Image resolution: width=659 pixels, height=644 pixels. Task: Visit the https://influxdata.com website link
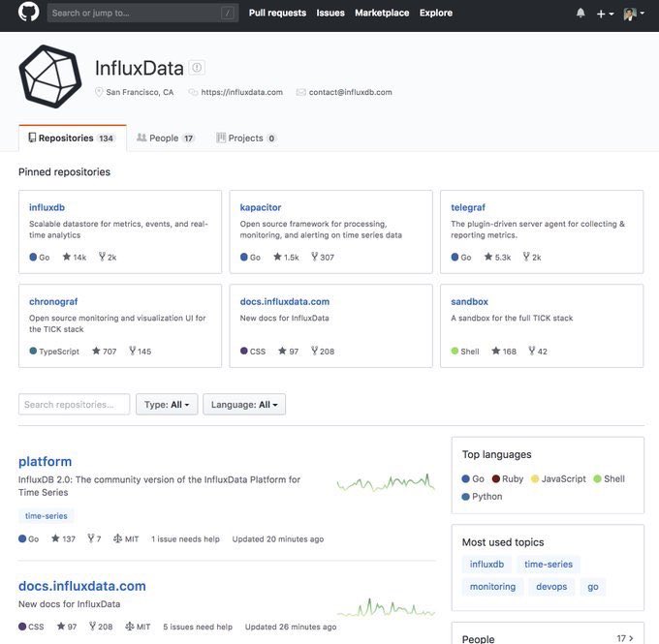coord(241,92)
